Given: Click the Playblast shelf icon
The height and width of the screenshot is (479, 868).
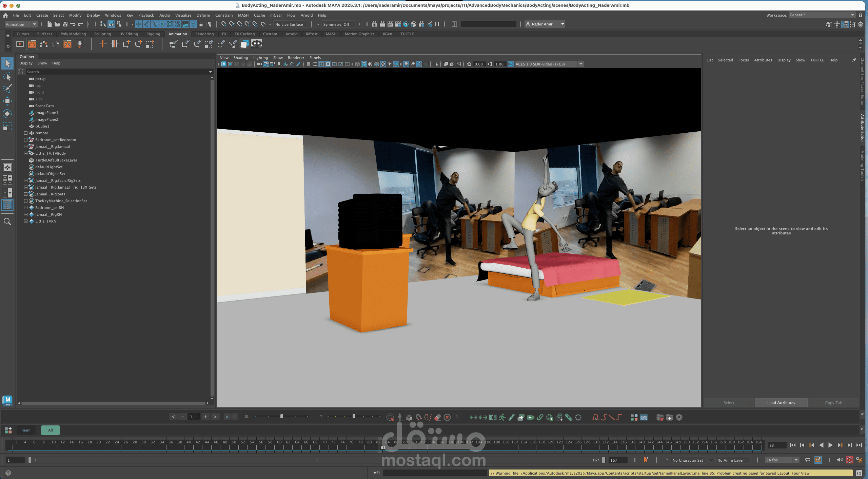Looking at the screenshot, I should coord(20,44).
